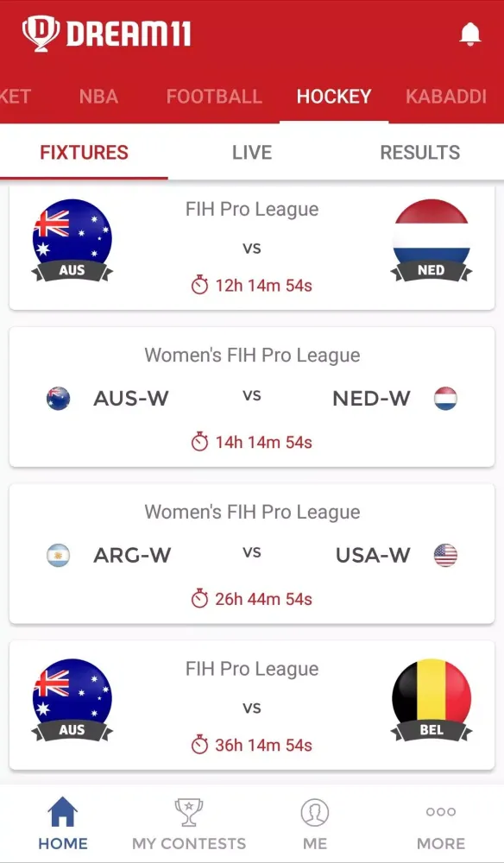Switch to the HOCKEY sport tab
This screenshot has height=863, width=504.
334,97
